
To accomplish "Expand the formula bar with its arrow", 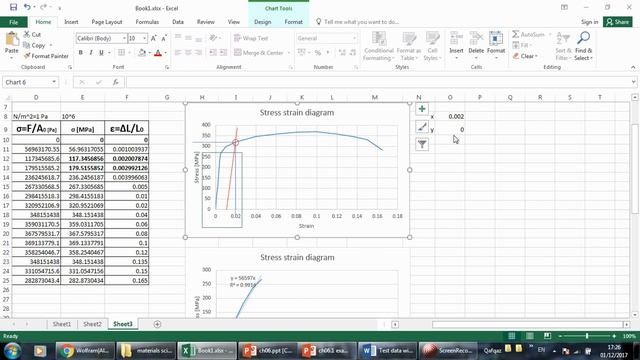I will (633, 82).
